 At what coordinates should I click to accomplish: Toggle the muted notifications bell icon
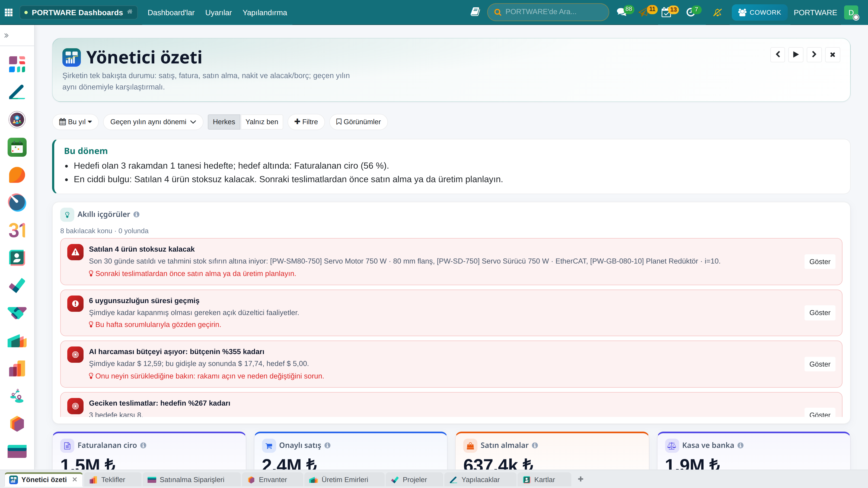pyautogui.click(x=717, y=12)
